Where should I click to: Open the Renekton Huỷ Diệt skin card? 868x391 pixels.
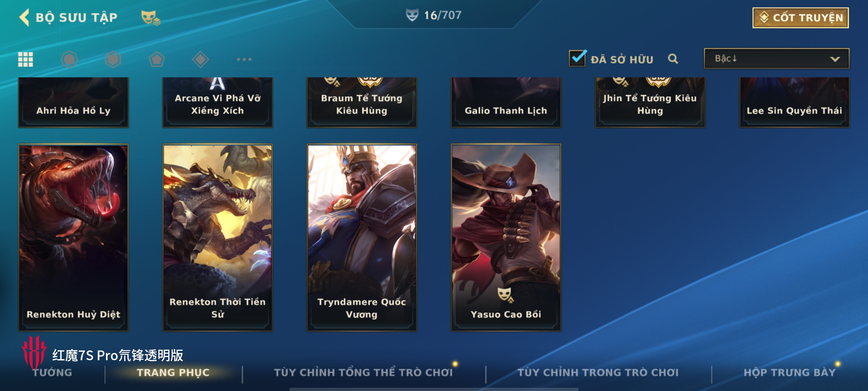[x=73, y=237]
